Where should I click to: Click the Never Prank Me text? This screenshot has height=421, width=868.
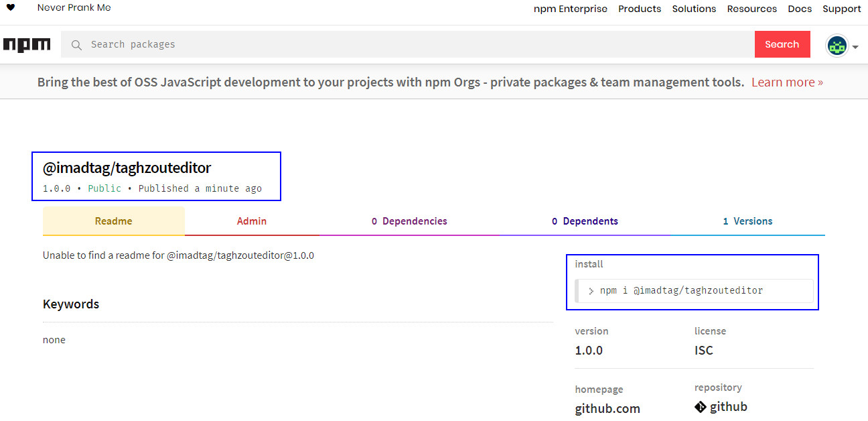74,8
